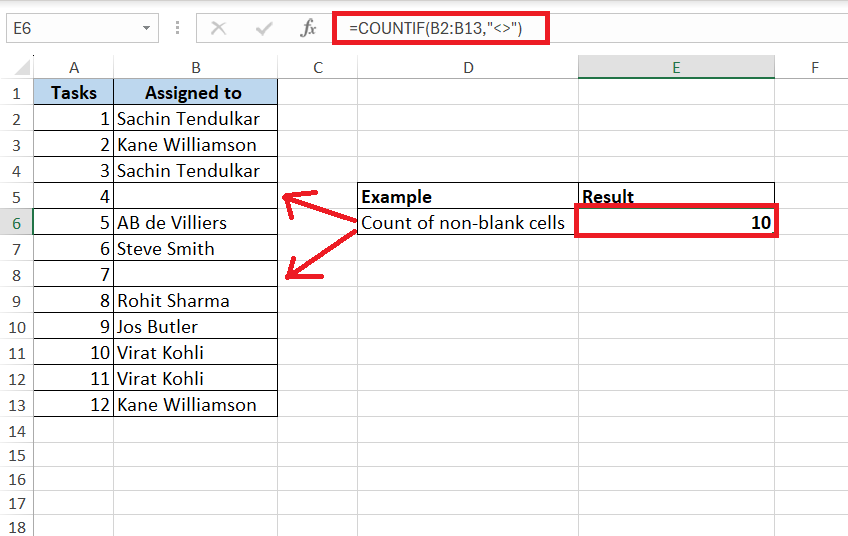Click the formula bar options dots icon
The image size is (848, 536).
click(177, 28)
